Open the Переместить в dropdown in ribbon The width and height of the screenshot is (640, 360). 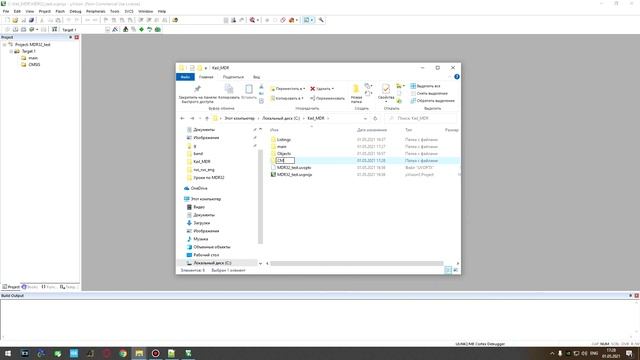click(288, 89)
